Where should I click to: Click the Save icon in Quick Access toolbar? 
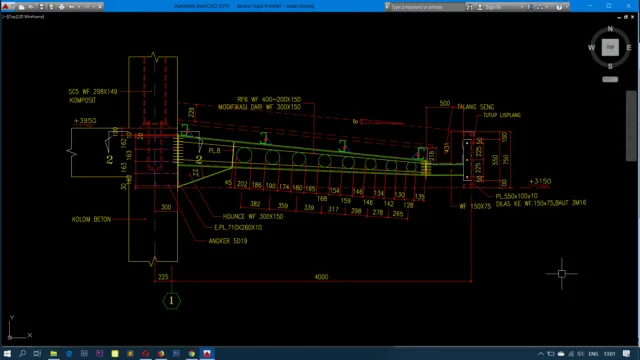(41, 7)
